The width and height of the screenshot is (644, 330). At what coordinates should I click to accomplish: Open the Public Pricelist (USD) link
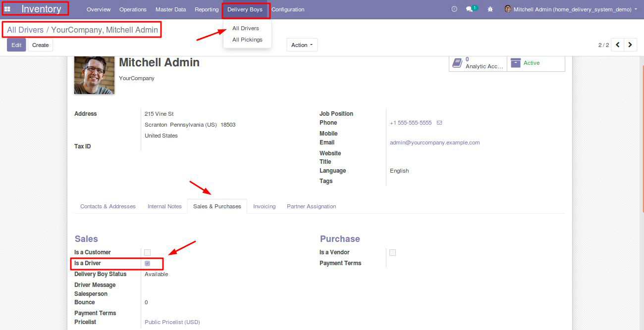click(x=172, y=322)
